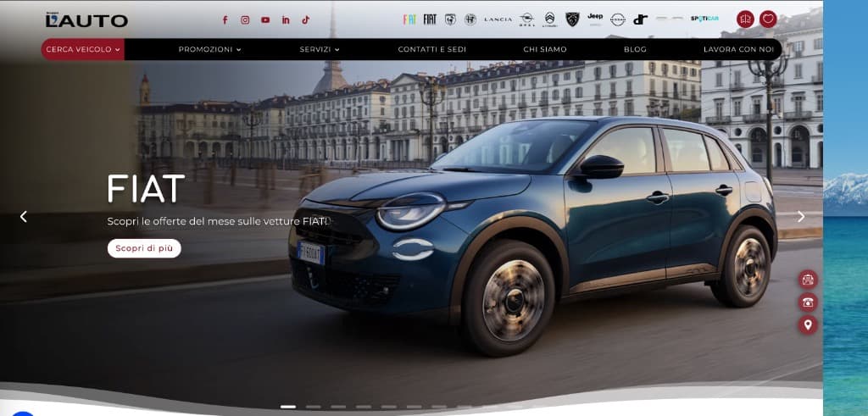
Task: Select the DR brand logo
Action: click(x=641, y=19)
